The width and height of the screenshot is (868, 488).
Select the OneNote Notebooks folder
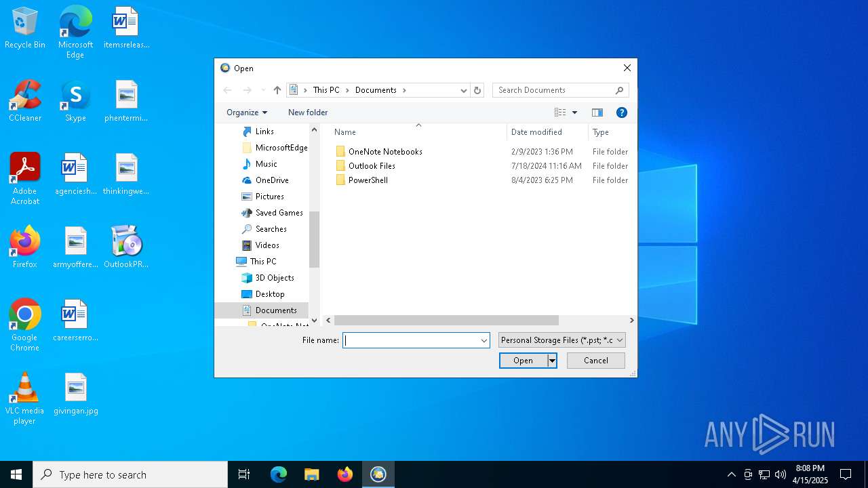(385, 152)
